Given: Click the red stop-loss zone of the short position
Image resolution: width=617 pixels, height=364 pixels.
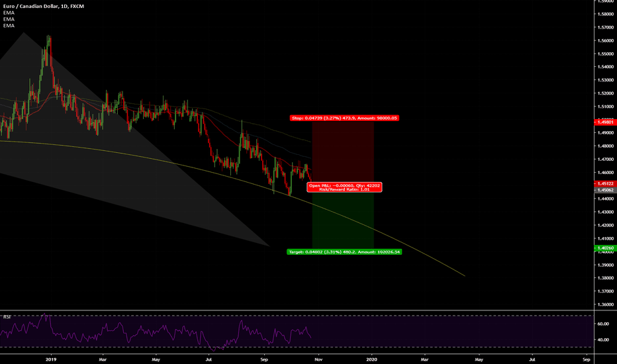Looking at the screenshot, I should (x=343, y=152).
